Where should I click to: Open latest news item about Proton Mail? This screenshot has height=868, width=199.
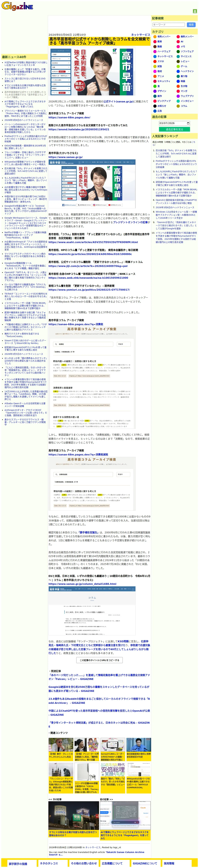(25, 114)
